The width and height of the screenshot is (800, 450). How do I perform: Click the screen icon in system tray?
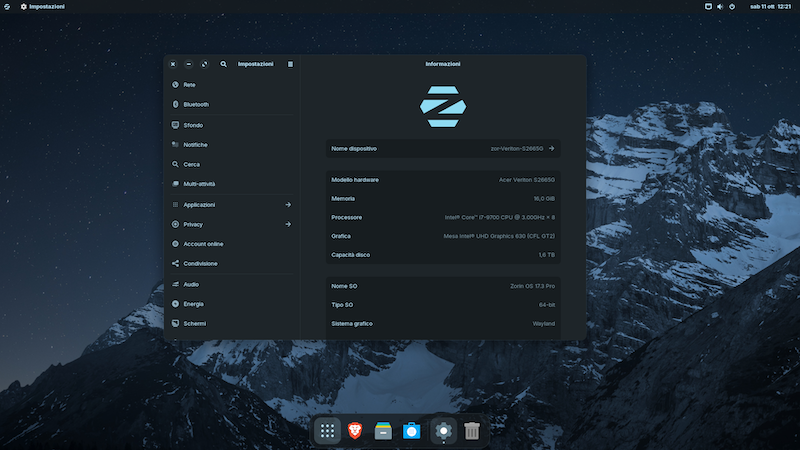click(x=708, y=7)
